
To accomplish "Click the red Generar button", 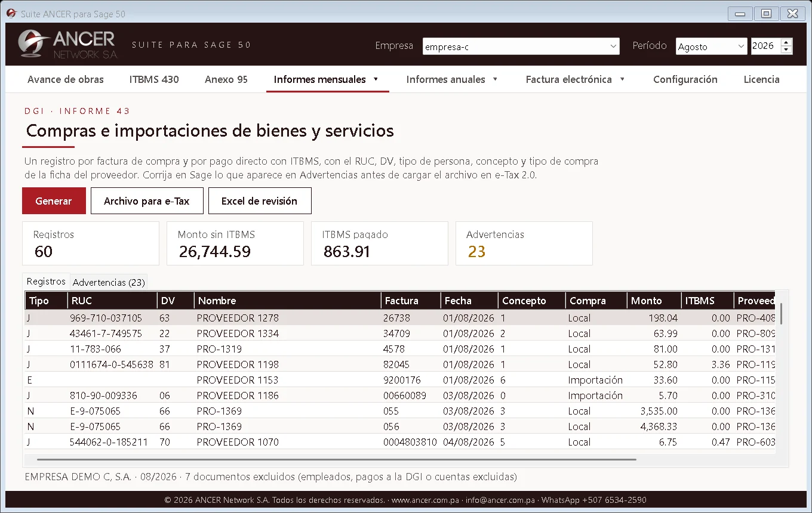I will (x=54, y=201).
